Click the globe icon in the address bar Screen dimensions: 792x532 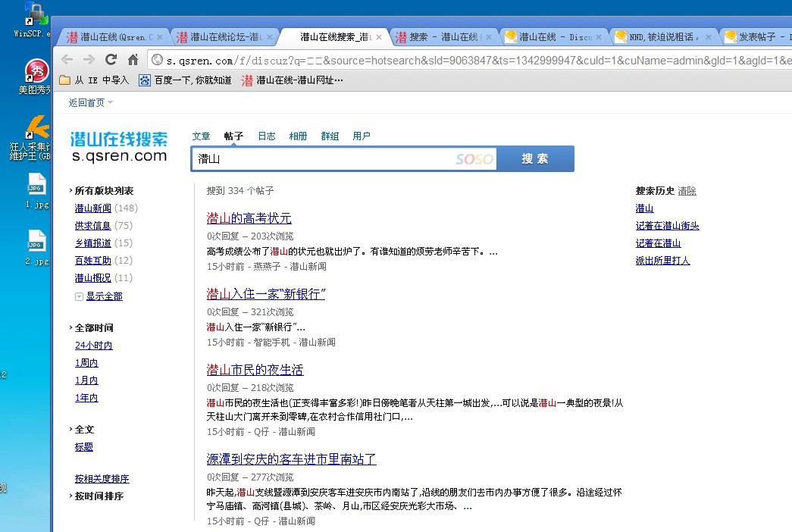[x=157, y=60]
